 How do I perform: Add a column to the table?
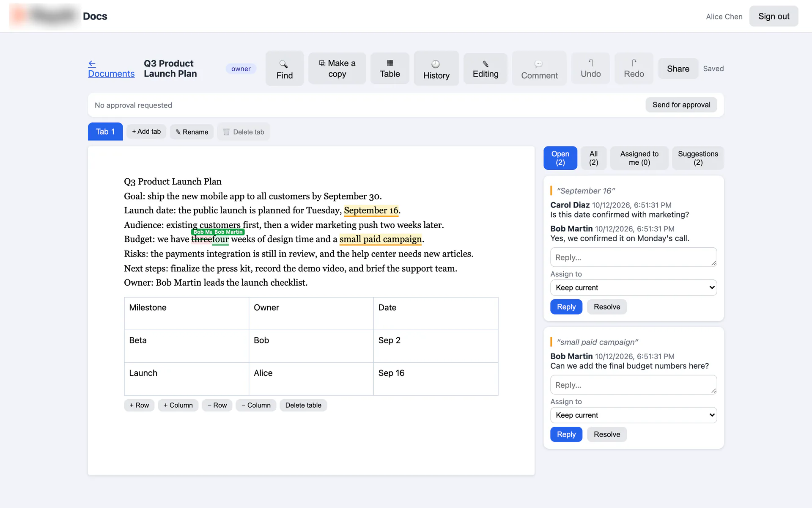pyautogui.click(x=178, y=405)
